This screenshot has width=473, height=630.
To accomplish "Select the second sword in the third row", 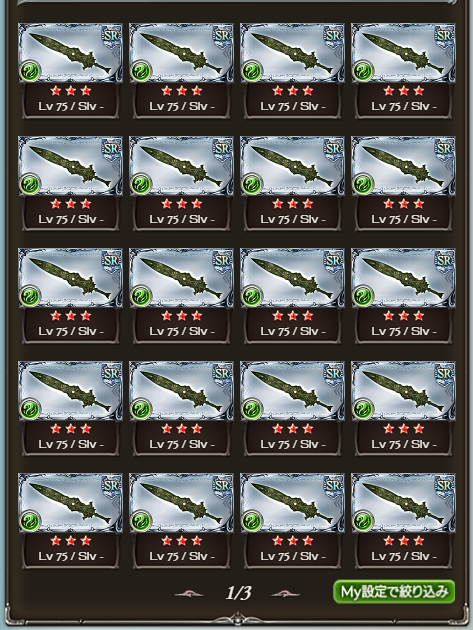I will (x=181, y=278).
